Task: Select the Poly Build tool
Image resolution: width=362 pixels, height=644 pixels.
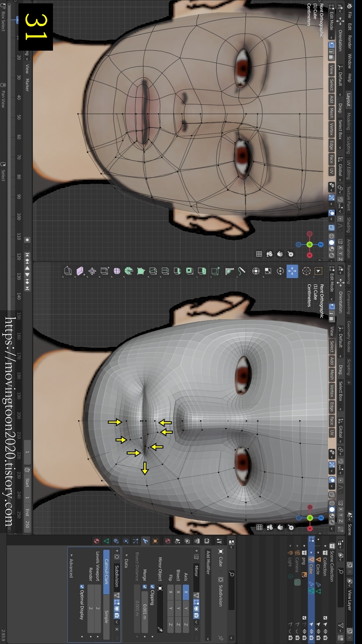Action: click(141, 271)
